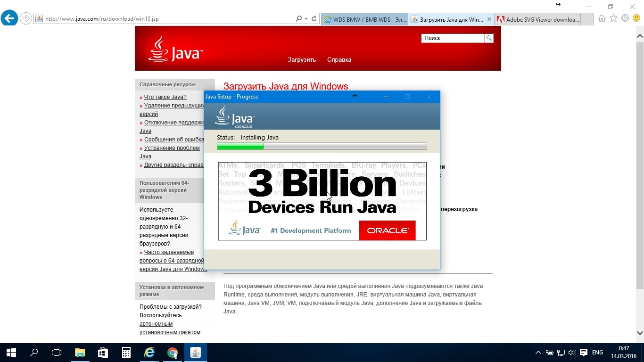Open the Calculator from the taskbar

click(126, 353)
